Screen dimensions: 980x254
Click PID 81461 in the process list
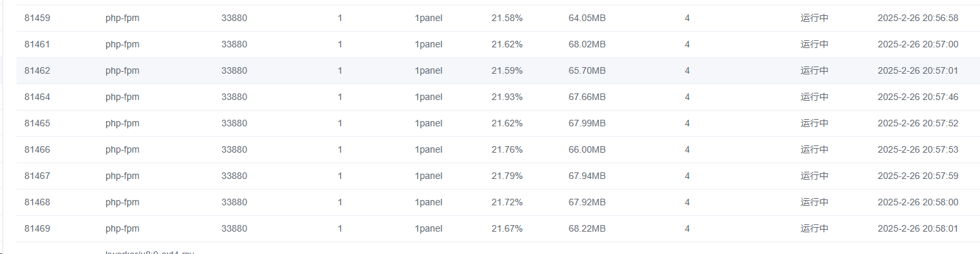tap(38, 44)
